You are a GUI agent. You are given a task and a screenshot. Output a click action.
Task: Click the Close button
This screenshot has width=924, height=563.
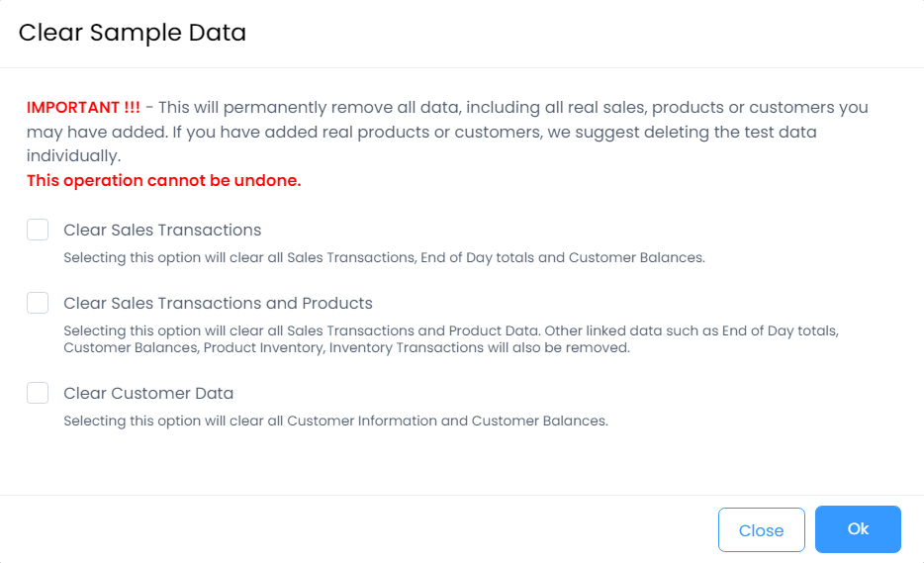[761, 530]
